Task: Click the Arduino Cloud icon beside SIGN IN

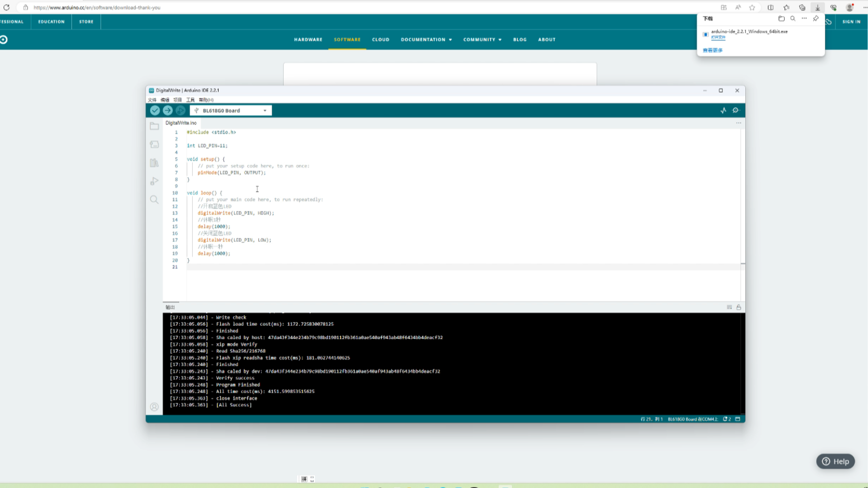Action: click(829, 22)
